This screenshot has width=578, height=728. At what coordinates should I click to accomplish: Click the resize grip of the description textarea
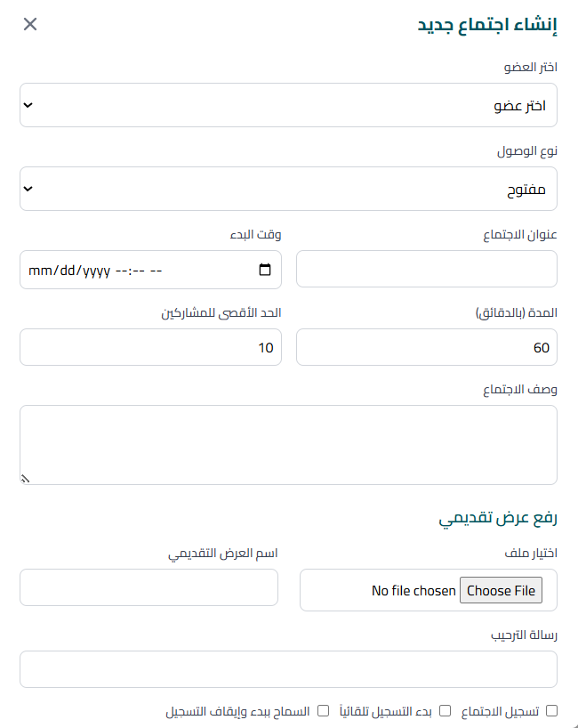(25, 479)
